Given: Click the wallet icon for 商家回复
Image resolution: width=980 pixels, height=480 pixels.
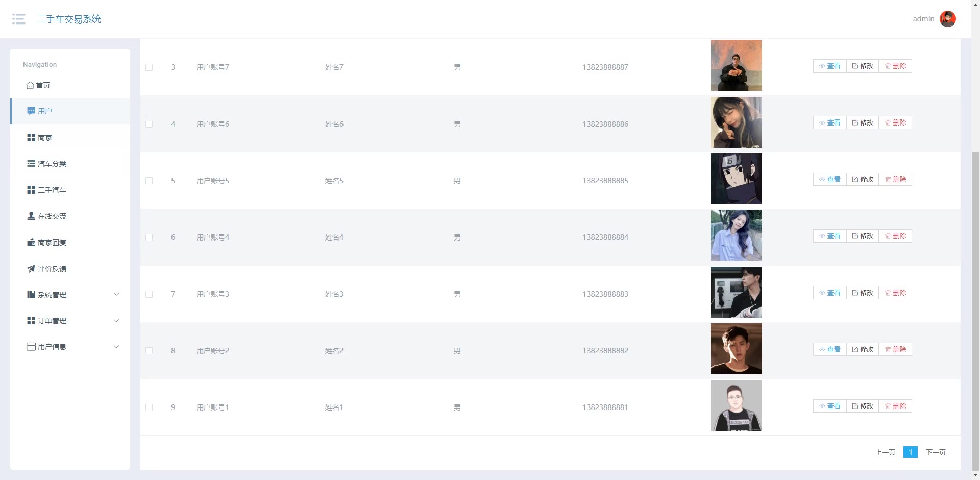Looking at the screenshot, I should pos(31,242).
